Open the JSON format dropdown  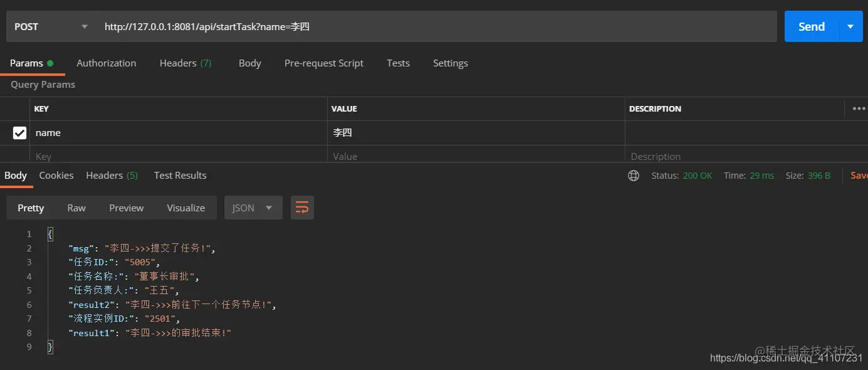[253, 208]
